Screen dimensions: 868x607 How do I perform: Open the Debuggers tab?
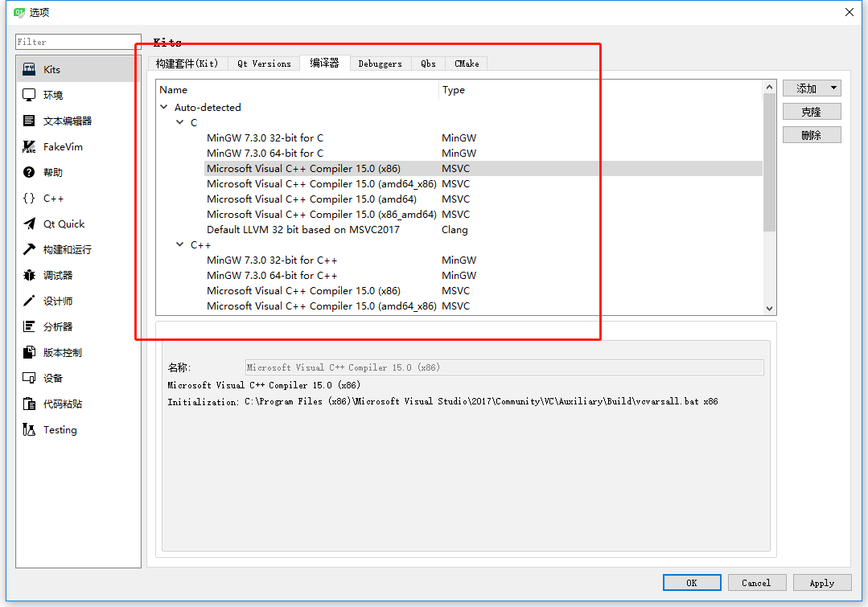pos(380,63)
